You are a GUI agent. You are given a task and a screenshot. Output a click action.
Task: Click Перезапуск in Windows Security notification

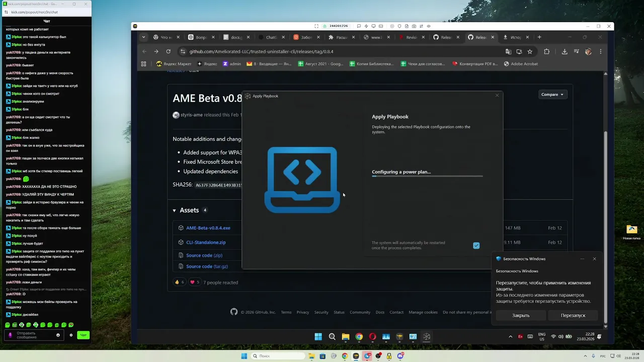573,315
